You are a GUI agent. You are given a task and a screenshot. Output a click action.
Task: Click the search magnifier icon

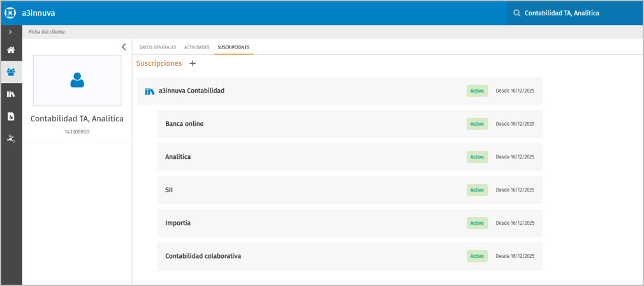coord(516,13)
